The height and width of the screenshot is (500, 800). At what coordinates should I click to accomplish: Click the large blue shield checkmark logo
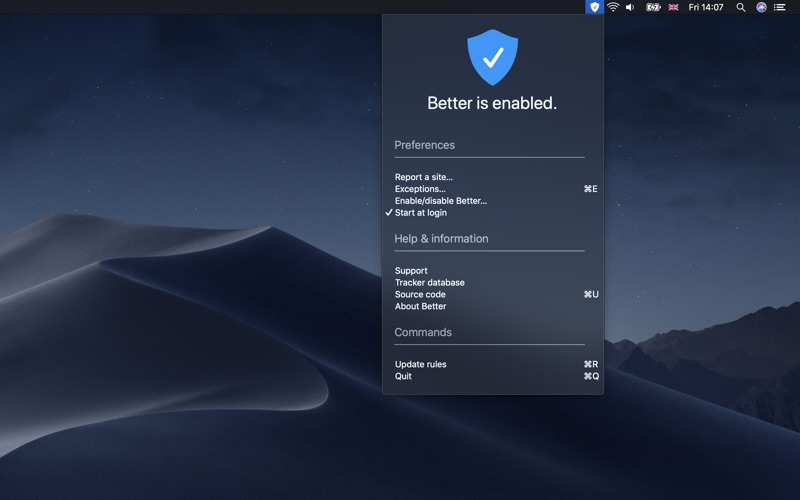(x=492, y=57)
